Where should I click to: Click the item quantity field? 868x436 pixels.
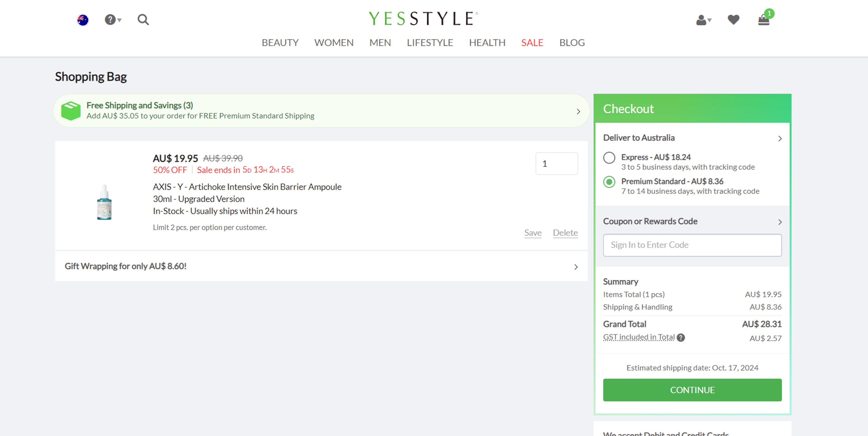click(557, 163)
